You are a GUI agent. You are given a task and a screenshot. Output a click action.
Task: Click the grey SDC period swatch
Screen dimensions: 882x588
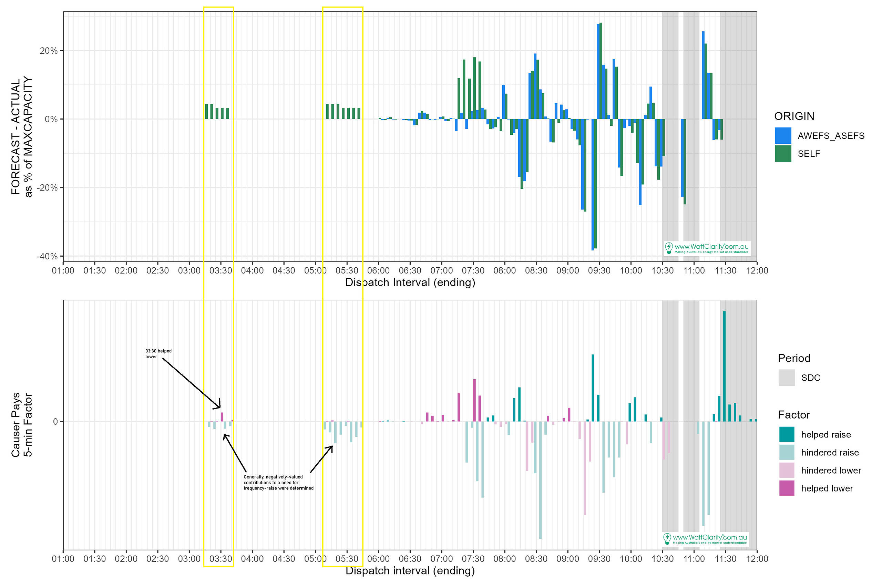(787, 378)
